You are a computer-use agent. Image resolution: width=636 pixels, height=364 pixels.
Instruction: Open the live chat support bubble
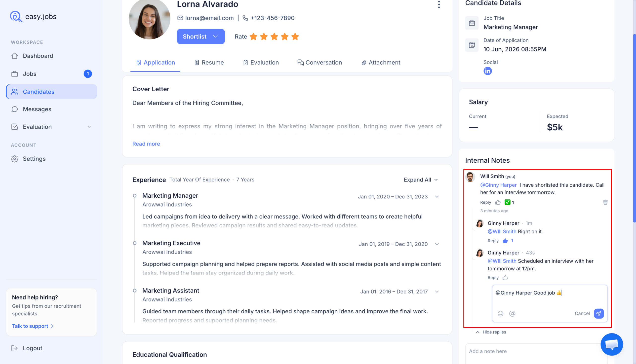click(612, 344)
